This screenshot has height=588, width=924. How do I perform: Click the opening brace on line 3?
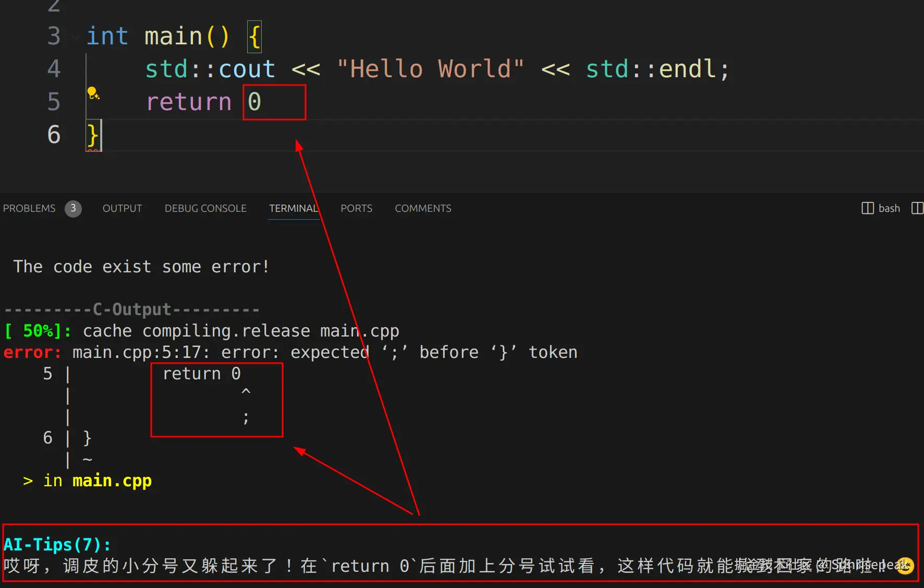254,37
